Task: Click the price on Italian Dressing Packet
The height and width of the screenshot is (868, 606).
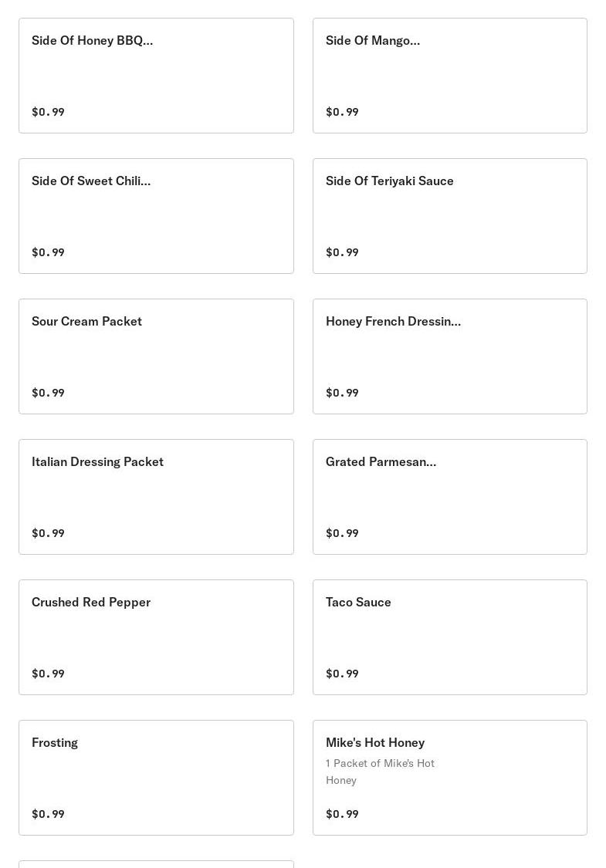Action: coord(48,533)
